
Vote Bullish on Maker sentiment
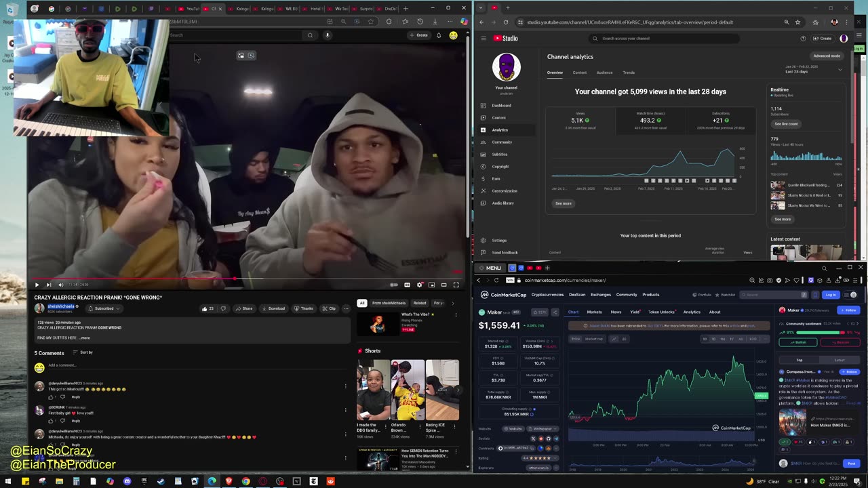click(797, 342)
